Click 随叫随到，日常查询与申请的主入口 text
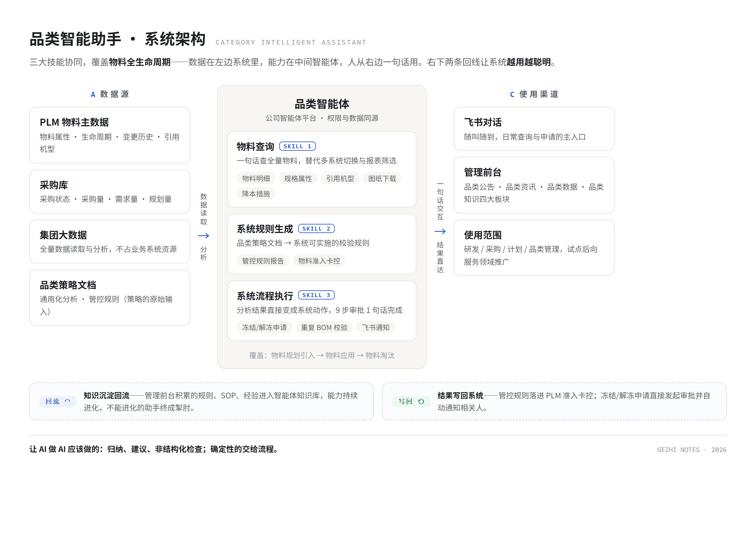This screenshot has width=756, height=549. [x=524, y=137]
